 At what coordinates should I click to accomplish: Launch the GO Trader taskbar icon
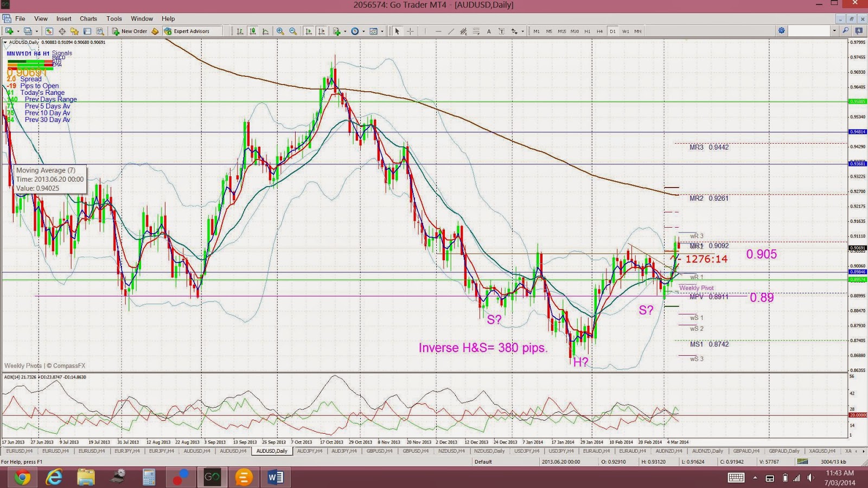click(212, 478)
